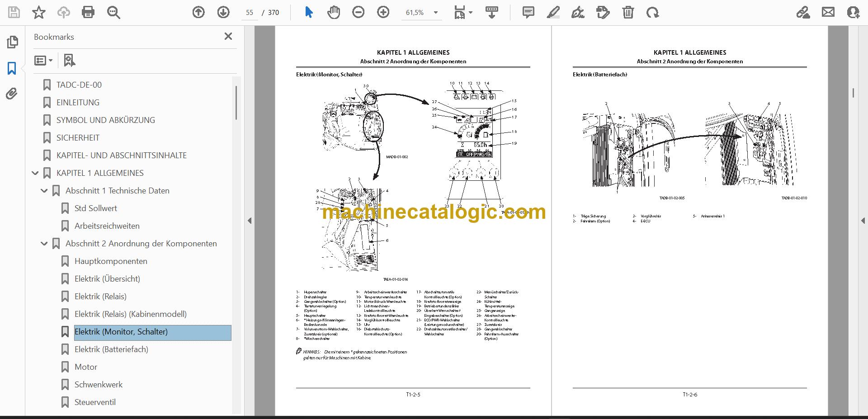
Task: Add a comment note icon
Action: [528, 12]
